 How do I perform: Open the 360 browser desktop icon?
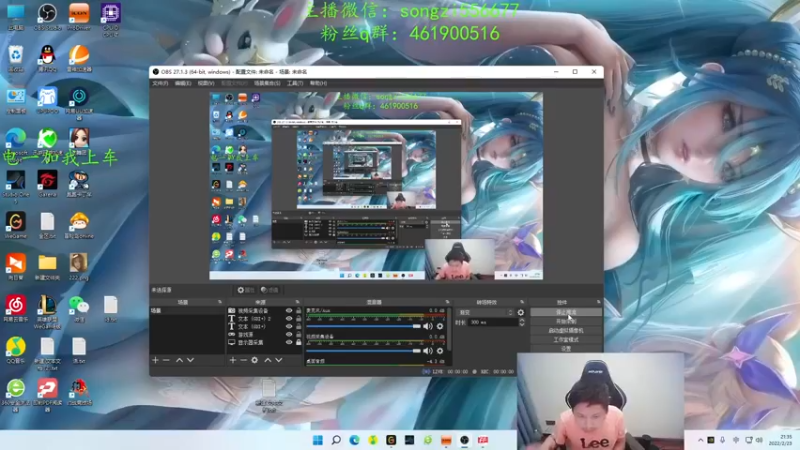click(x=15, y=394)
